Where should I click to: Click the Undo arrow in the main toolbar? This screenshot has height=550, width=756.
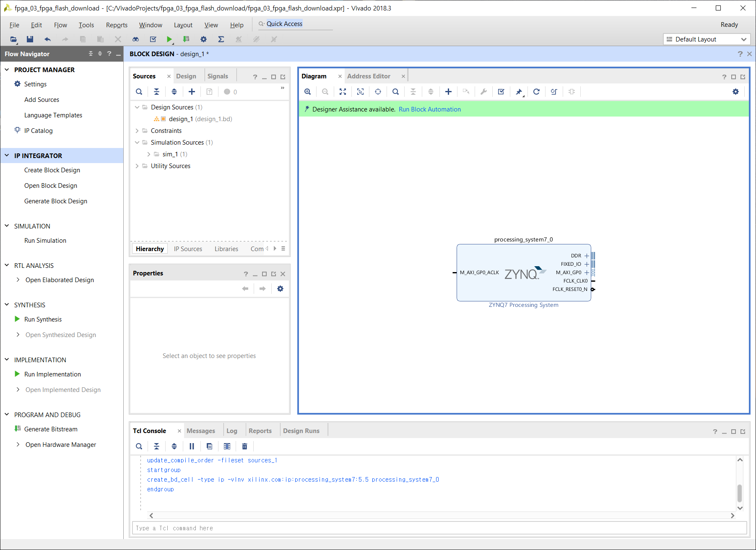(x=47, y=39)
